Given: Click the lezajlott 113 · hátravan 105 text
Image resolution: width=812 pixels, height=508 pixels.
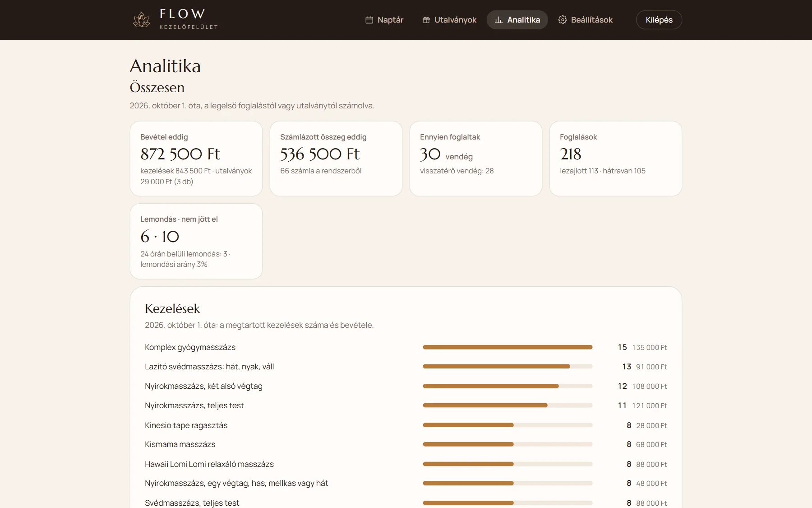Looking at the screenshot, I should [x=602, y=171].
